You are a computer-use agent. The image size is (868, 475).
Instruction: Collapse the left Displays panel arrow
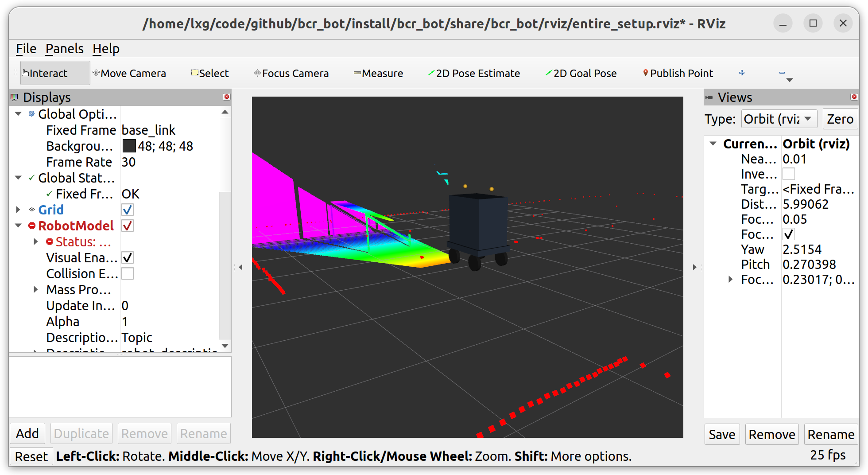(240, 267)
